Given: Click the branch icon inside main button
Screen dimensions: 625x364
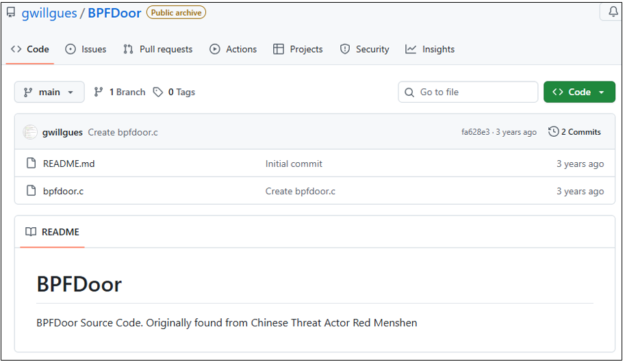Looking at the screenshot, I should 28,92.
